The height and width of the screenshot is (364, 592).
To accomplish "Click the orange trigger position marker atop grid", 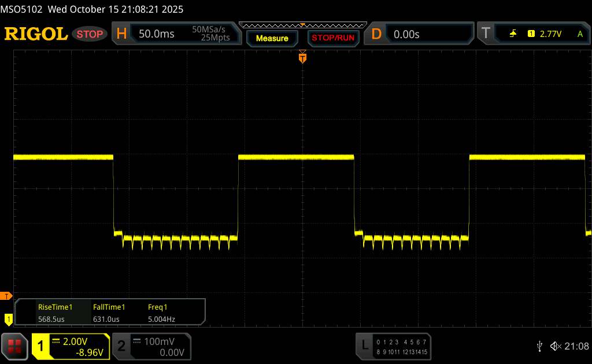I will pyautogui.click(x=302, y=57).
